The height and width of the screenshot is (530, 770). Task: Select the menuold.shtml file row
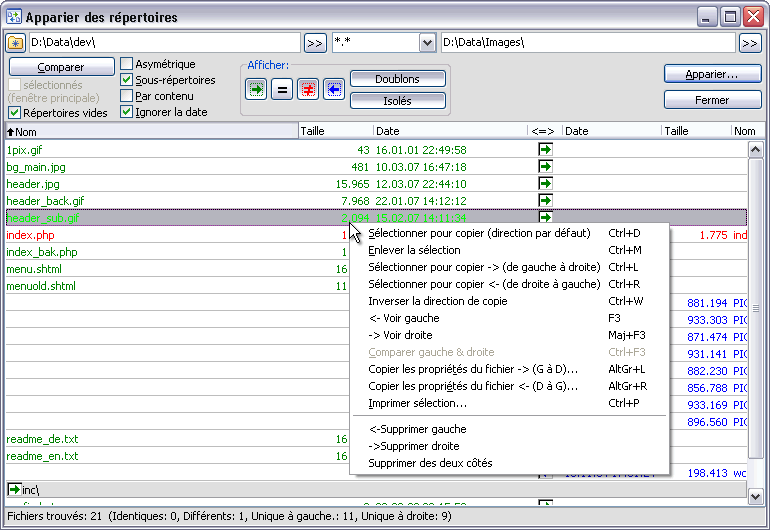click(177, 286)
